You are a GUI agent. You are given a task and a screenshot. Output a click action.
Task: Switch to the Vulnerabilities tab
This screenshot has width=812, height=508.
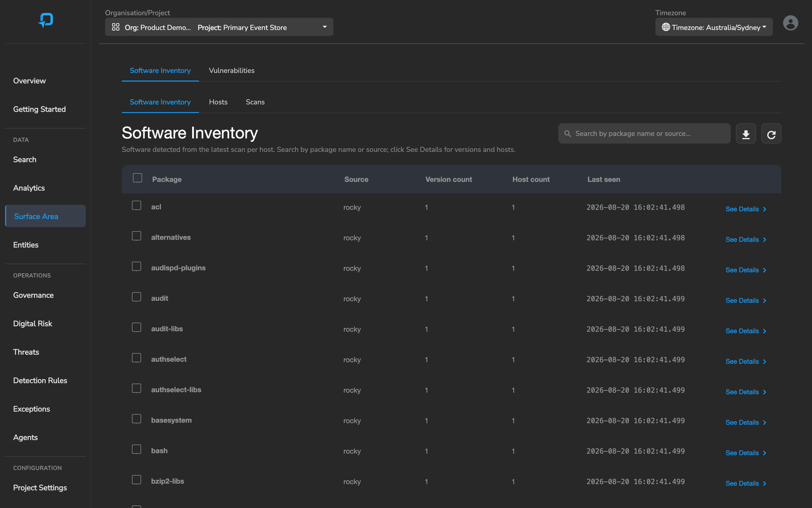tap(231, 70)
